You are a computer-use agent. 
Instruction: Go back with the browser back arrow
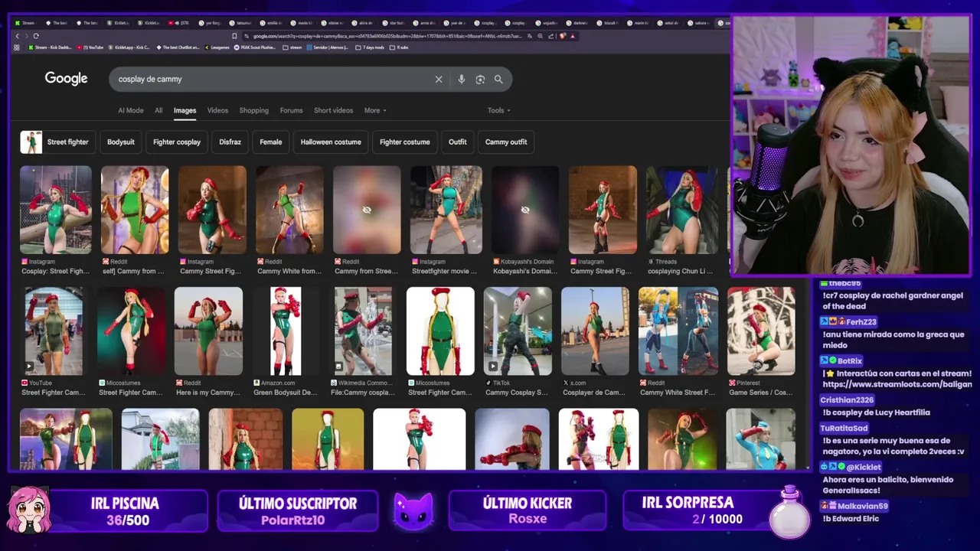(18, 36)
